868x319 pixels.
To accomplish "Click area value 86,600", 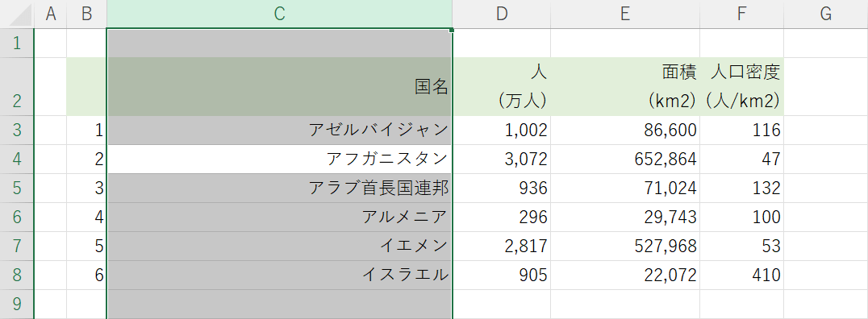I will tap(625, 130).
